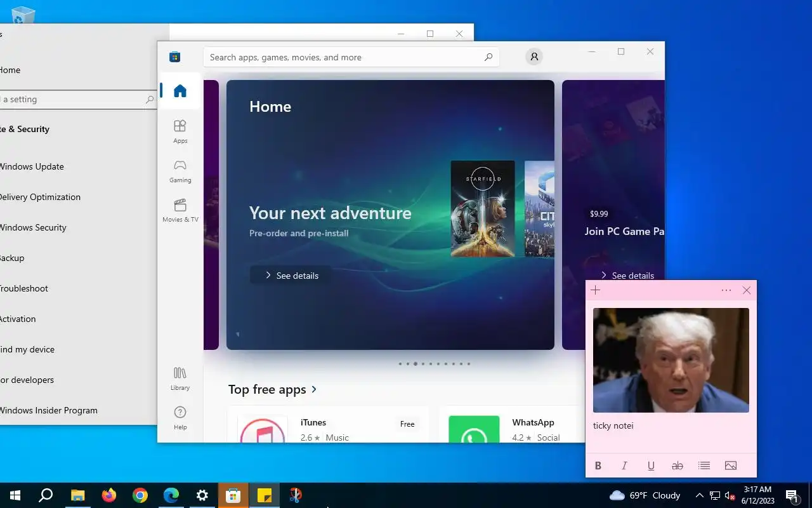Click search magnifier in Settings search box
The image size is (812, 508).
(x=150, y=99)
